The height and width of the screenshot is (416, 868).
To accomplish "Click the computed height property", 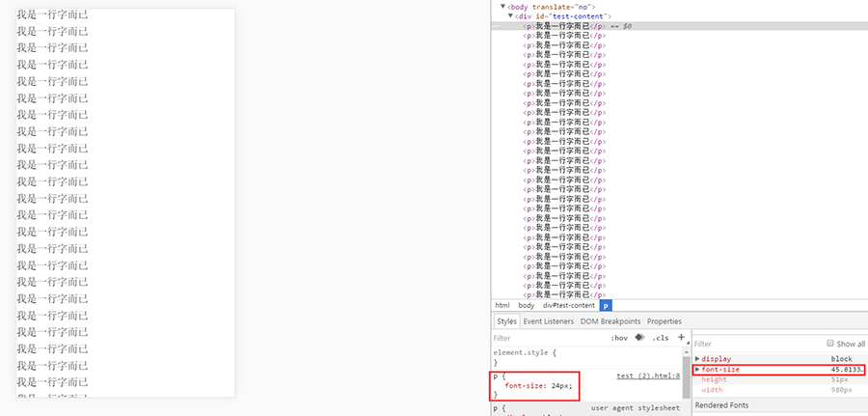I will [714, 379].
